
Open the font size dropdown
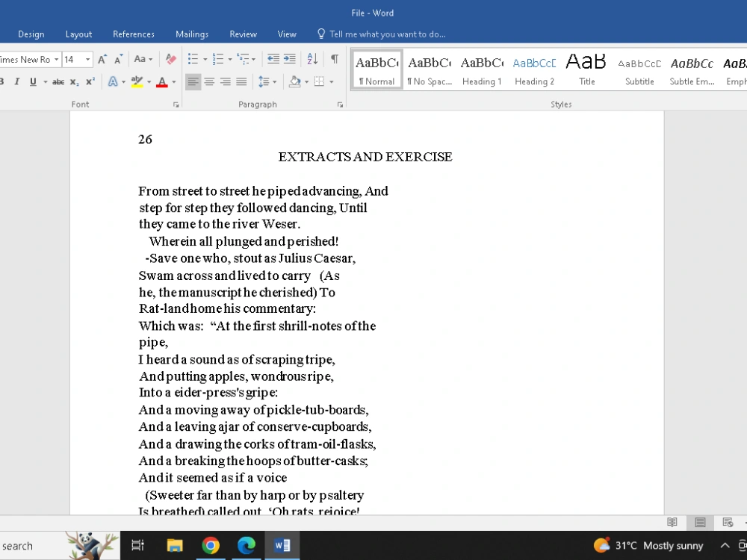tap(87, 59)
